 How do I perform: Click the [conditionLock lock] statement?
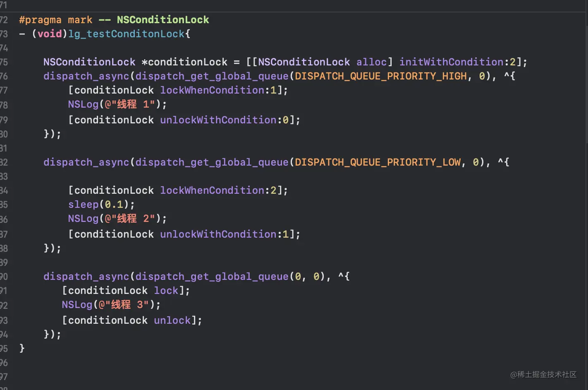(126, 291)
